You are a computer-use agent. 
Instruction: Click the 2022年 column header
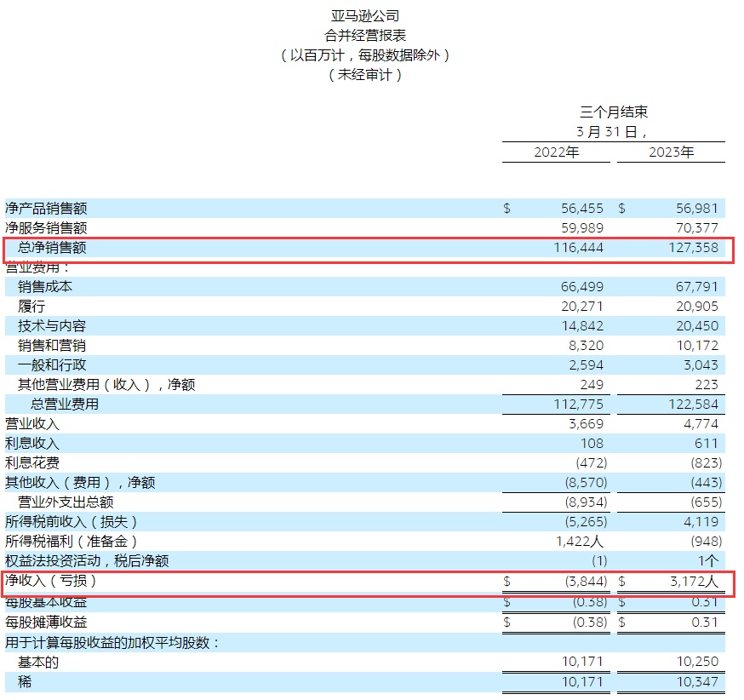(x=556, y=152)
